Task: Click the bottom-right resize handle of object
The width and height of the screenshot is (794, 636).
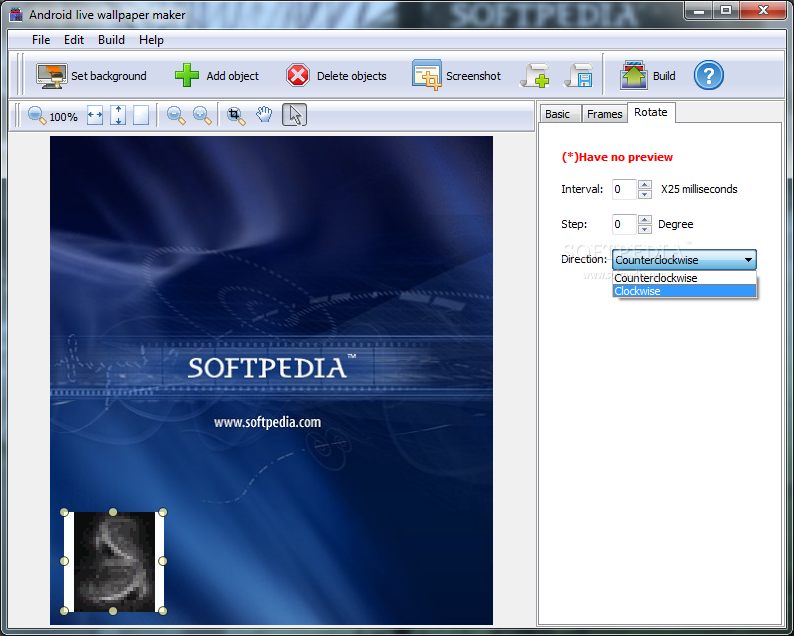Action: coord(163,611)
